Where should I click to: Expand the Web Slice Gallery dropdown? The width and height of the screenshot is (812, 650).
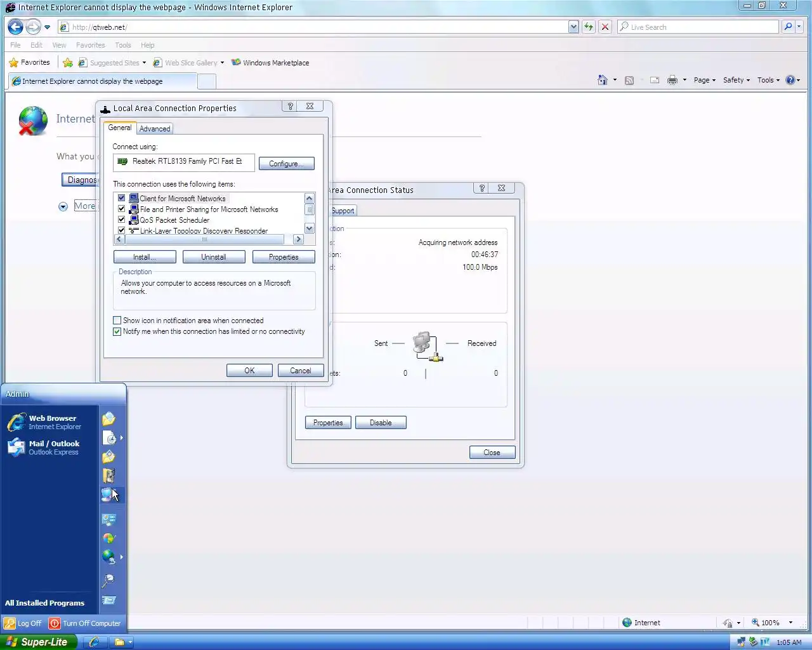[x=222, y=63]
